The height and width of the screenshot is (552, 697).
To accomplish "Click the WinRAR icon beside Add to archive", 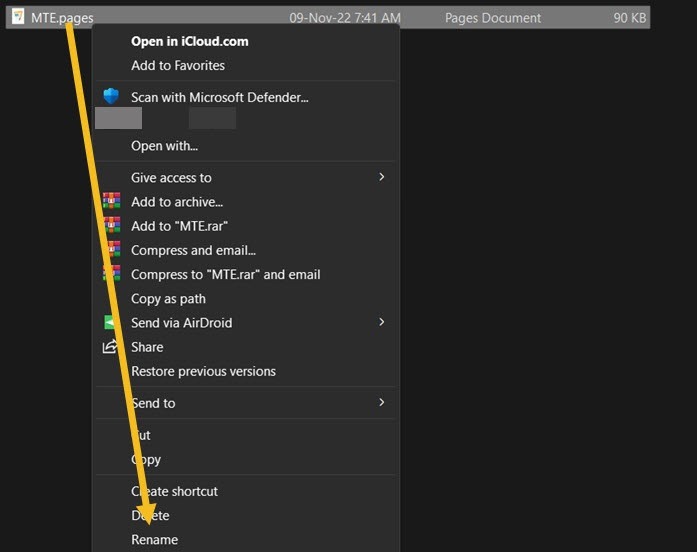I will pos(111,201).
